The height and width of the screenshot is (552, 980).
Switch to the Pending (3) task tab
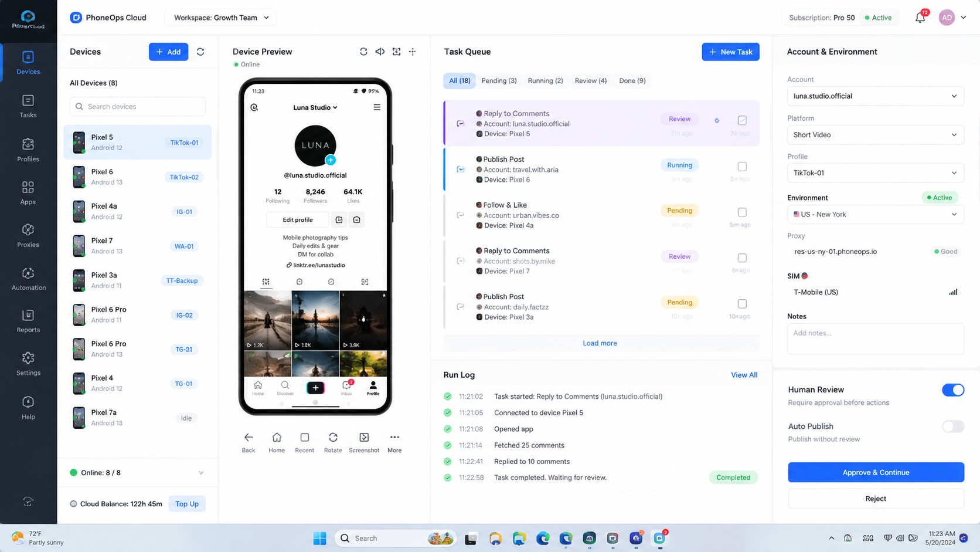(x=499, y=81)
